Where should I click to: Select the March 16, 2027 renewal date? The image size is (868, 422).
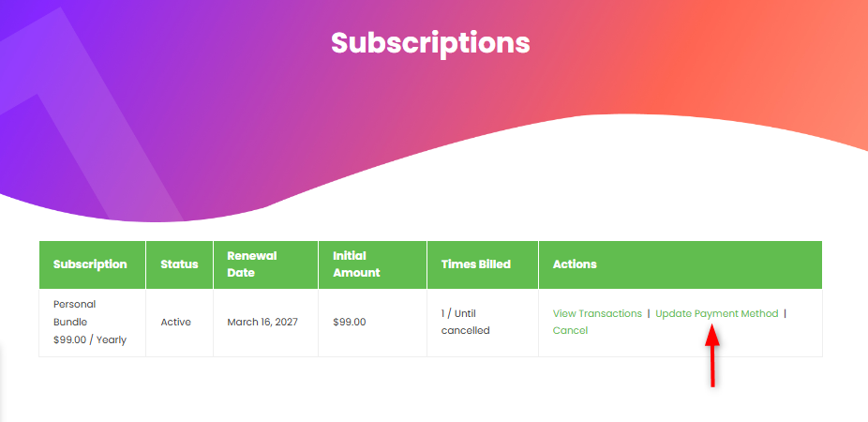point(262,322)
